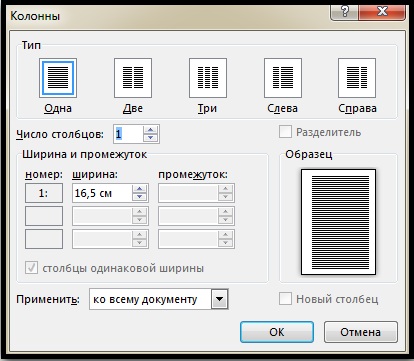
Task: Click the Образец page preview
Action: pos(338,222)
